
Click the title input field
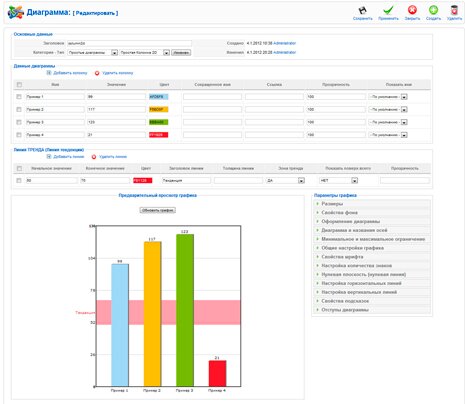(x=129, y=43)
